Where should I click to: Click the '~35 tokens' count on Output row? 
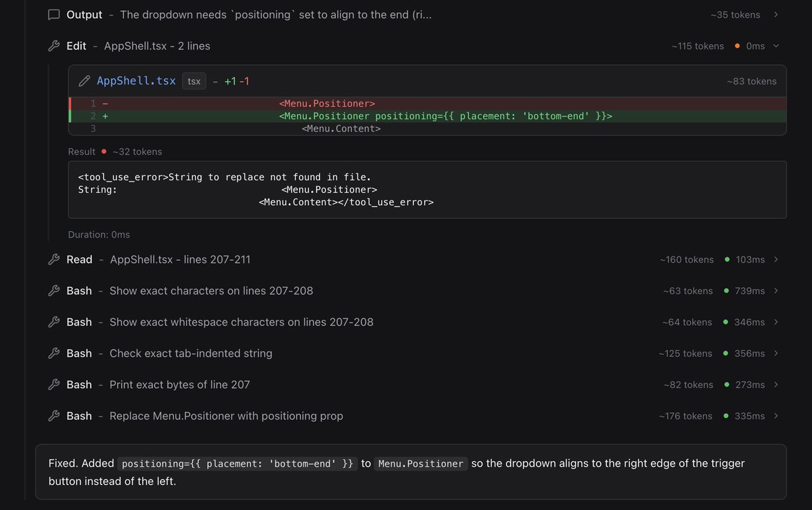click(x=736, y=15)
